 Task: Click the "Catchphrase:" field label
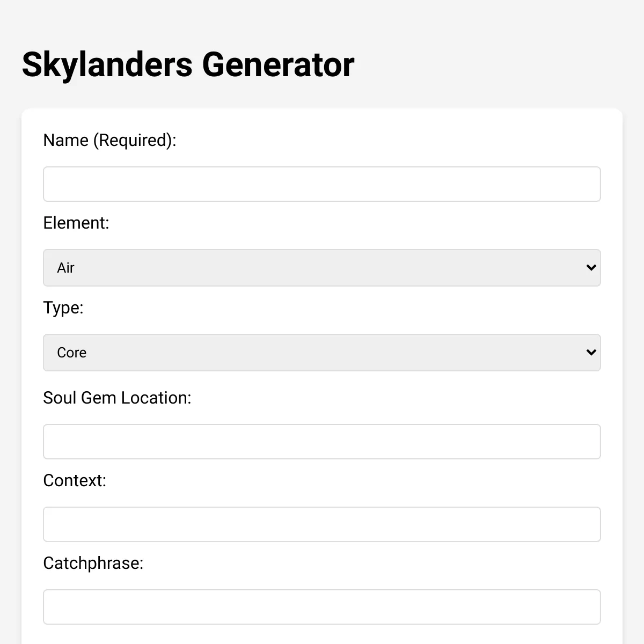(93, 563)
